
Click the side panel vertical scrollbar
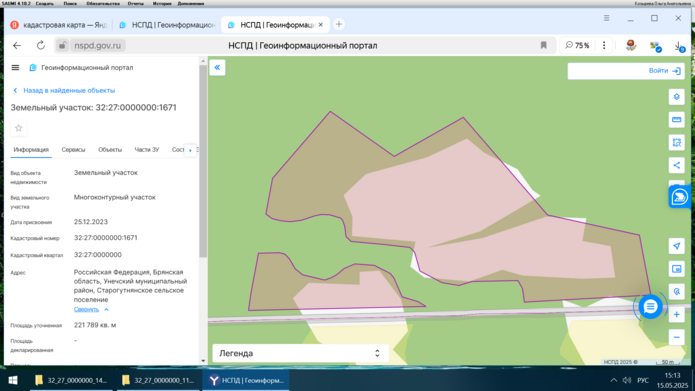[203, 161]
